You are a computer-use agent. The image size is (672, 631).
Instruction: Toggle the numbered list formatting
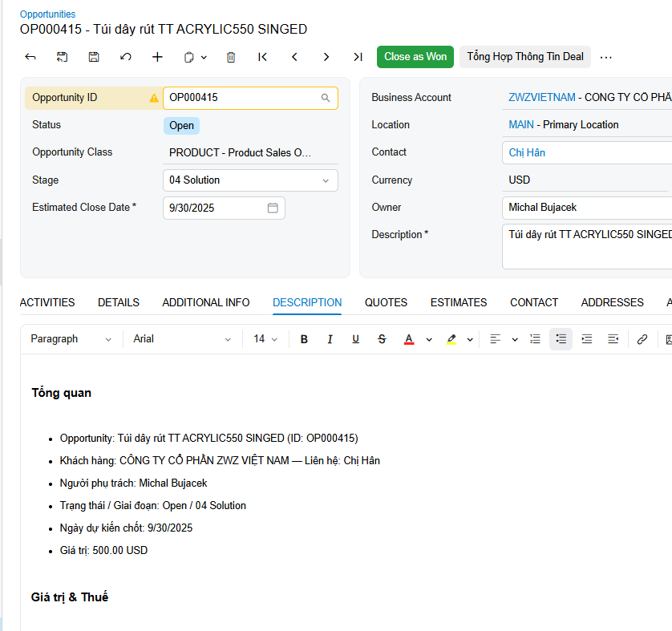(535, 338)
